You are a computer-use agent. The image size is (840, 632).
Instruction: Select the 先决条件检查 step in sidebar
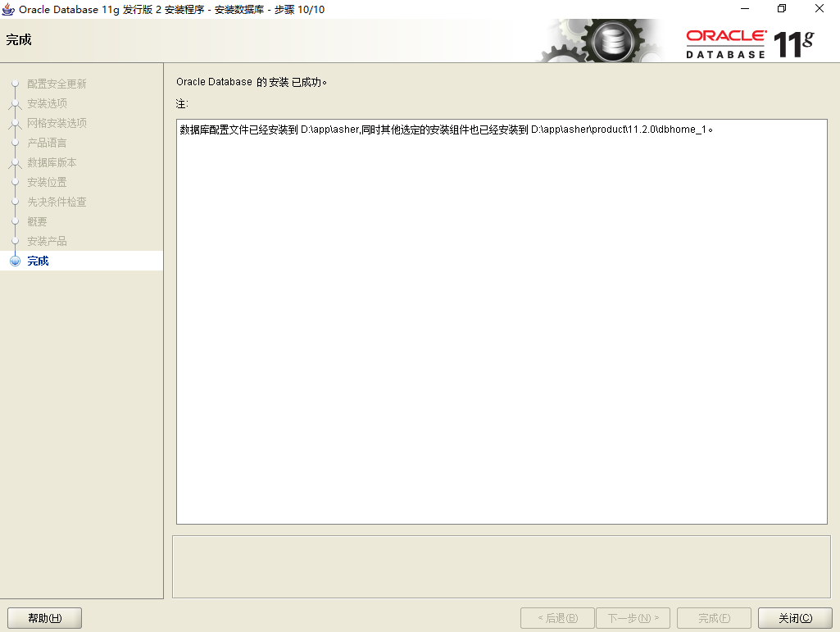pos(57,202)
